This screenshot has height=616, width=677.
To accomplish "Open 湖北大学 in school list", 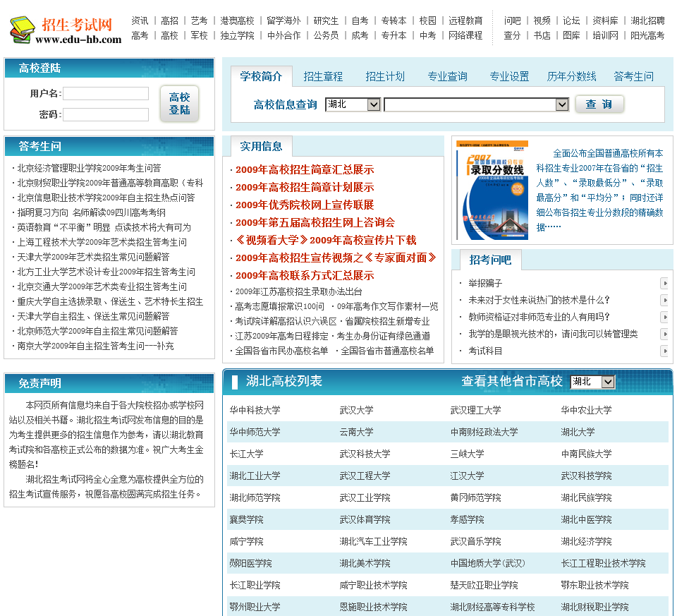I will point(578,432).
